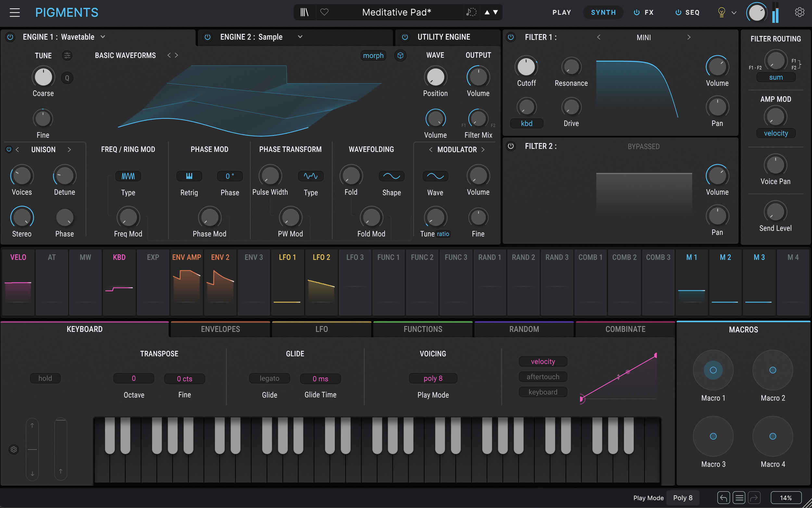The height and width of the screenshot is (508, 812).
Task: Switch to previous Filter 1 type chevron
Action: [599, 37]
